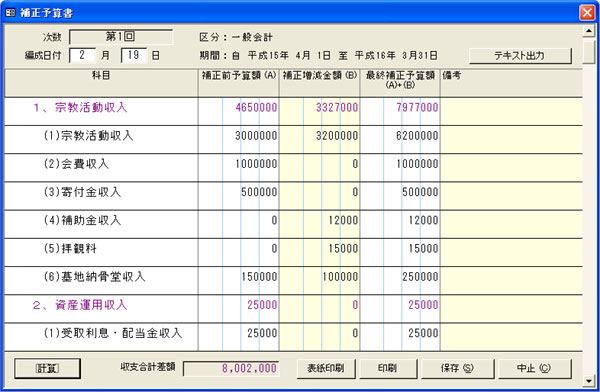The image size is (600, 392).
Task: Click 備考 cell for (1)宗教活動収入 row
Action: click(512, 140)
